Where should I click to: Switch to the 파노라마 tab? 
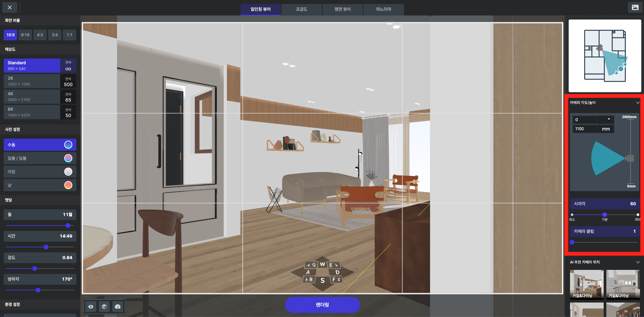[384, 9]
